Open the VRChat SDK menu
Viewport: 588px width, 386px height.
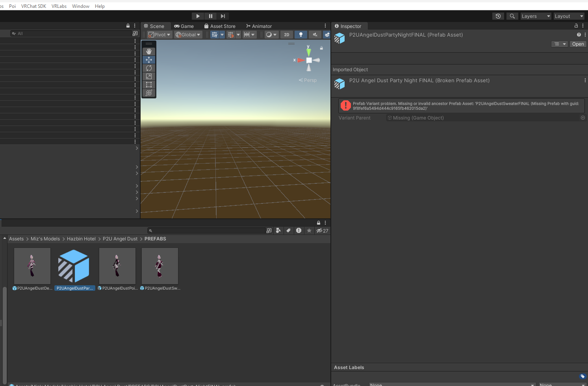click(33, 6)
